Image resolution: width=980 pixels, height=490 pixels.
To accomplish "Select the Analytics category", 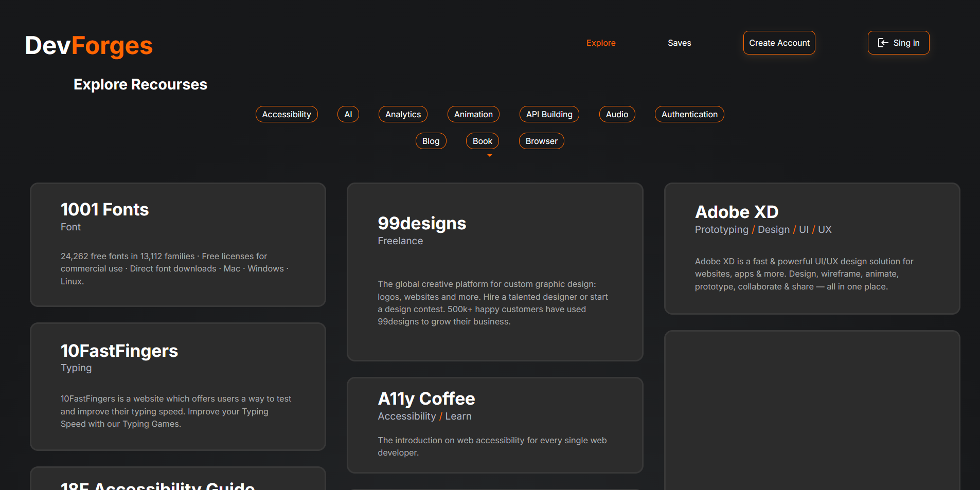I will click(403, 114).
